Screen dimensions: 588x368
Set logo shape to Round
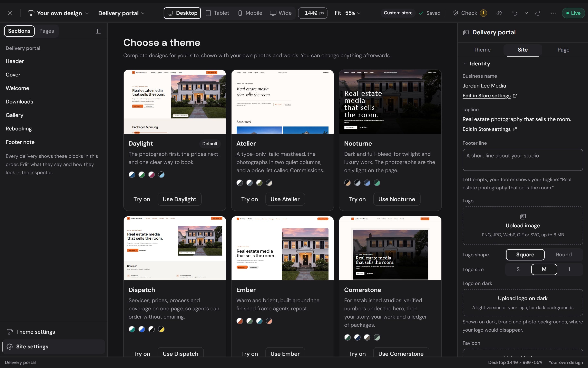click(564, 255)
